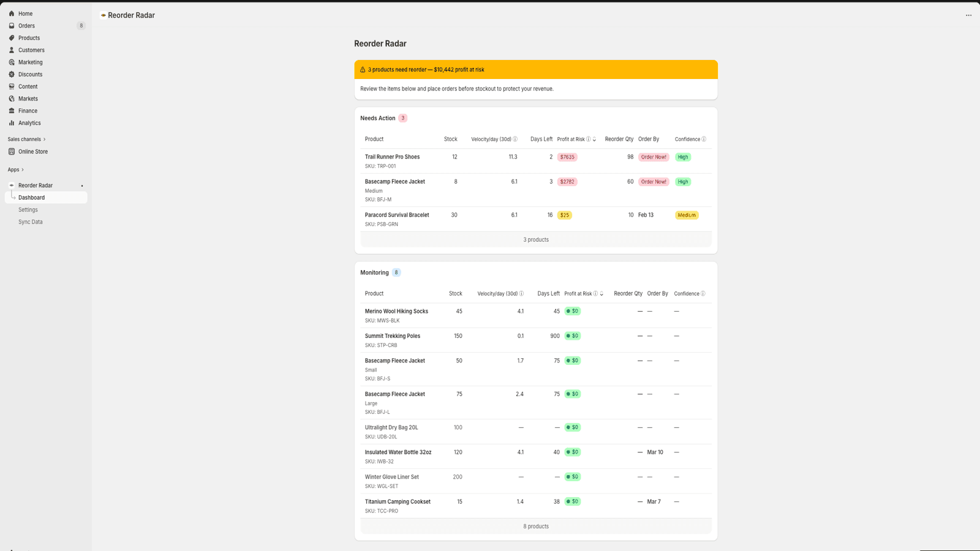Sort Monitoring by Profit at Risk arrow
This screenshot has width=980, height=551.
coord(601,294)
